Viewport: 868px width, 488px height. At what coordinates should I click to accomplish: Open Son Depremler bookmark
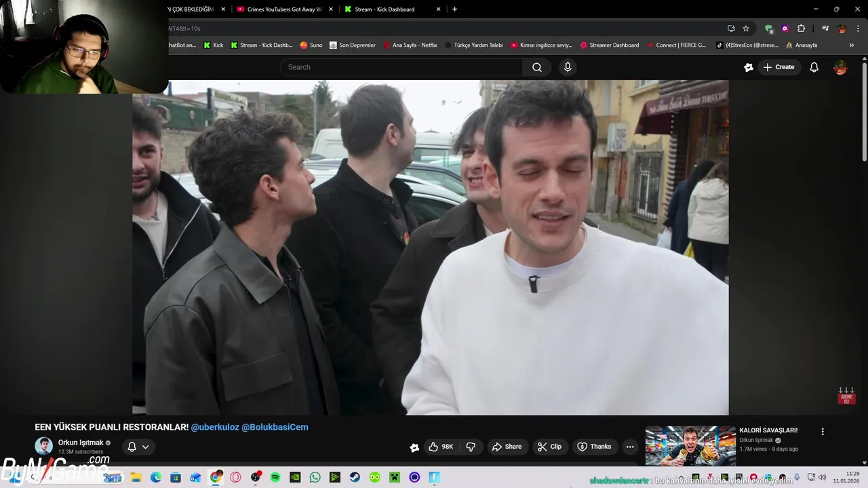(x=353, y=45)
